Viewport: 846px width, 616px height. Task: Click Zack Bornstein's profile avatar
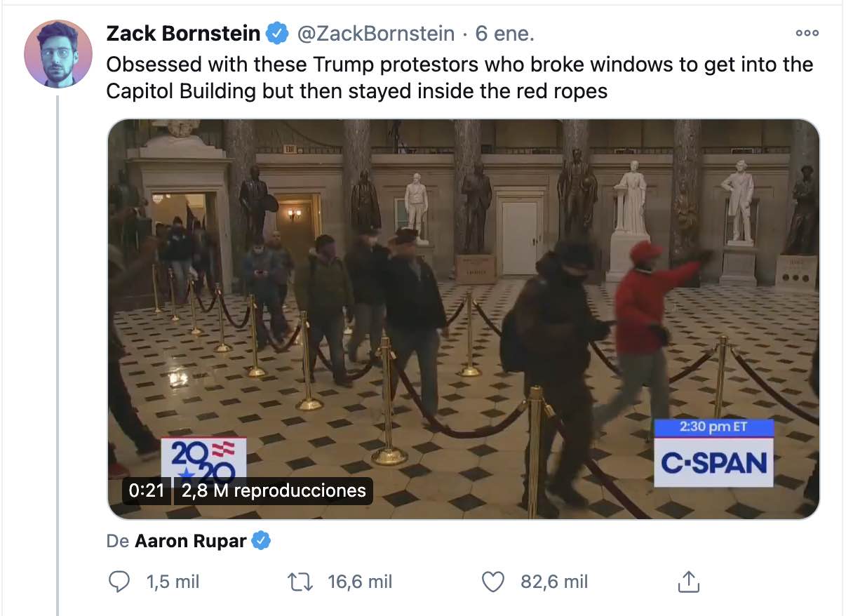[x=58, y=53]
